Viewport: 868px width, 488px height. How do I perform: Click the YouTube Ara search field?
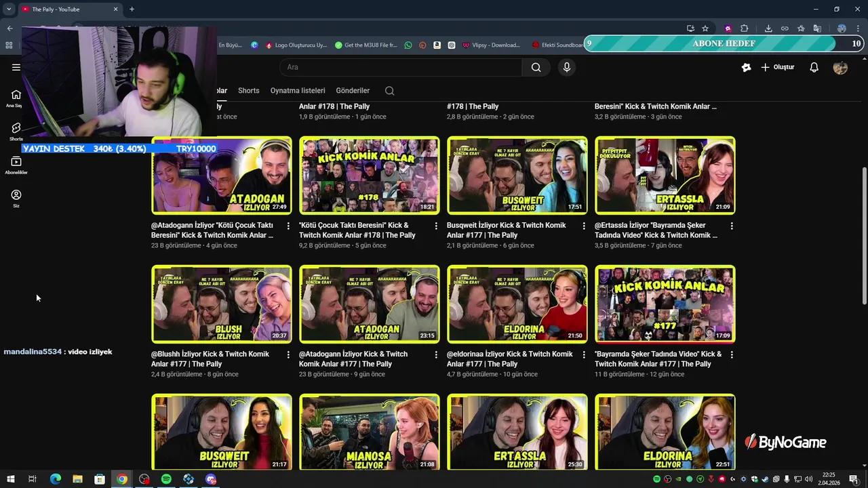click(400, 67)
